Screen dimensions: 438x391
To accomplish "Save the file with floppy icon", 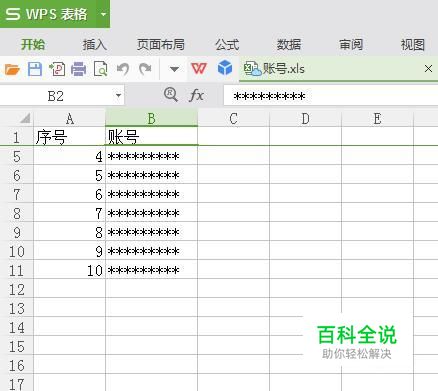I will point(35,69).
